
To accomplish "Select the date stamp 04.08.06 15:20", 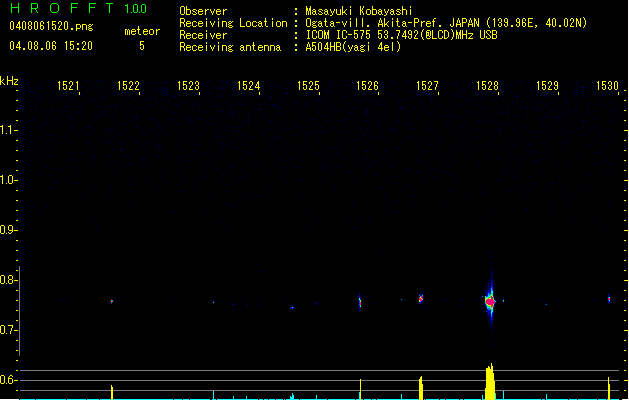I will pos(51,46).
